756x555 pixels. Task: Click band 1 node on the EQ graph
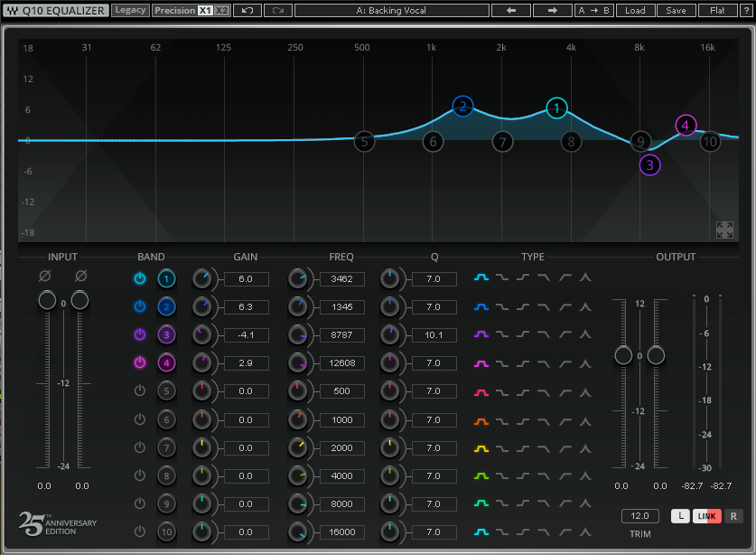[x=557, y=108]
